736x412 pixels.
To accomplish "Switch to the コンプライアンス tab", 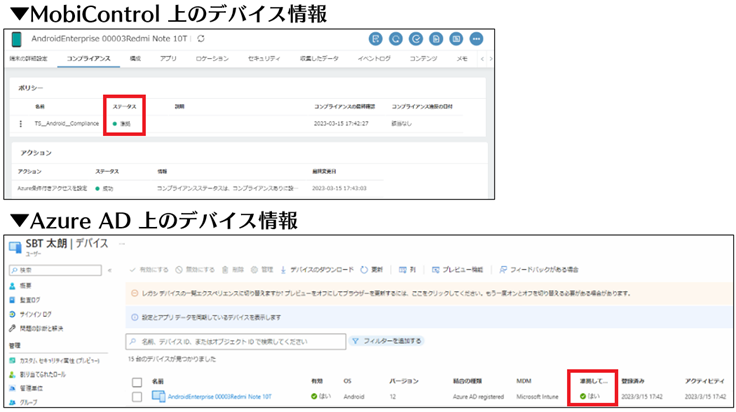I will pyautogui.click(x=89, y=59).
